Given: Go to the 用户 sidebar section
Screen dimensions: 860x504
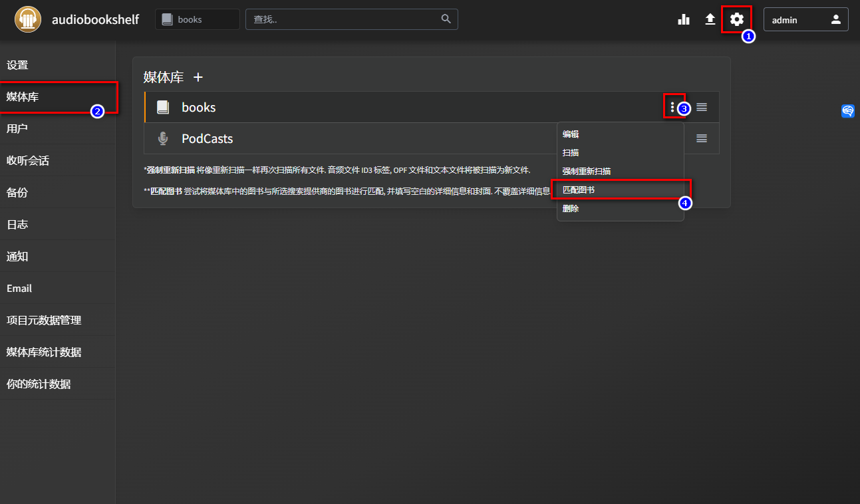Looking at the screenshot, I should coord(17,129).
